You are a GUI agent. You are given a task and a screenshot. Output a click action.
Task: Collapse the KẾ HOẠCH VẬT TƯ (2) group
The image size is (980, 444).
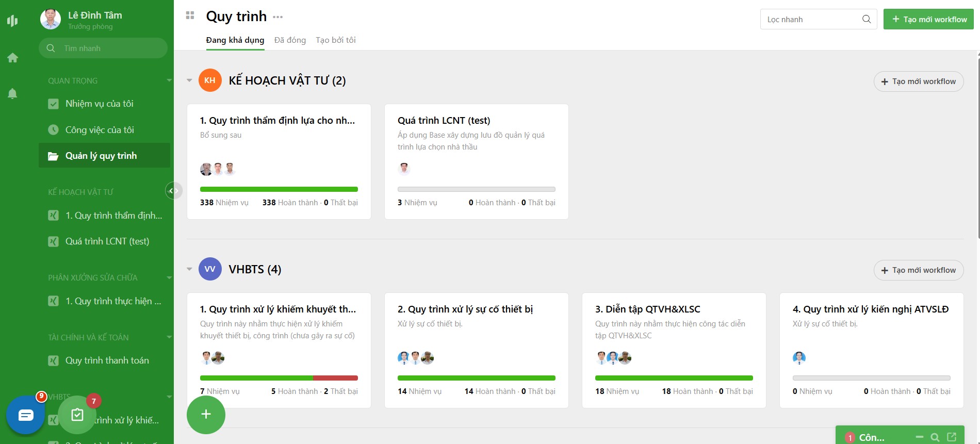pos(189,80)
